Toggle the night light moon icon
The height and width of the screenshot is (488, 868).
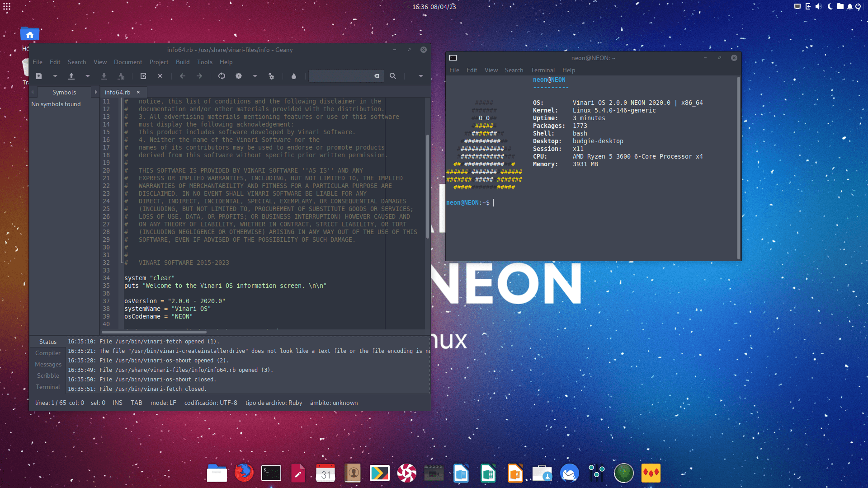(x=830, y=6)
